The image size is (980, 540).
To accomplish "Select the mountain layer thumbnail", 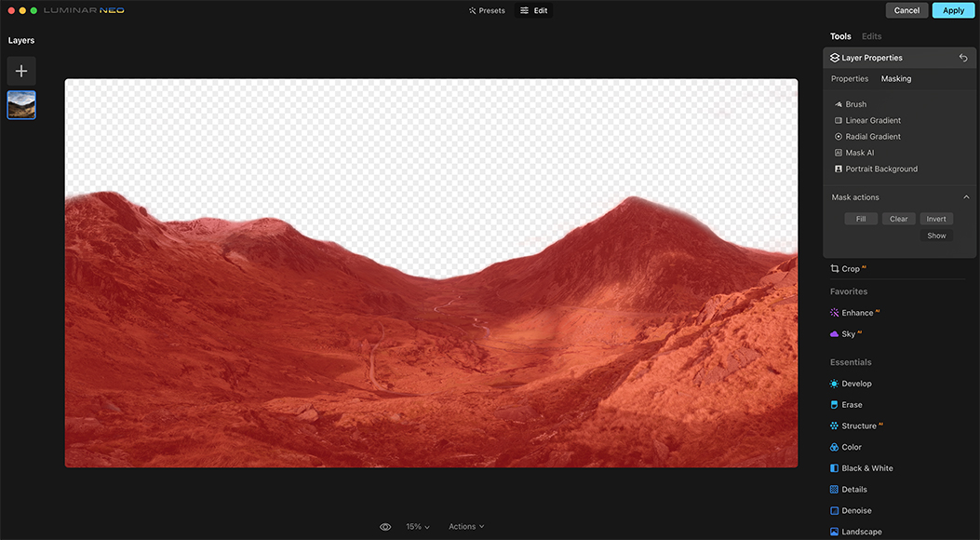I will 21,105.
